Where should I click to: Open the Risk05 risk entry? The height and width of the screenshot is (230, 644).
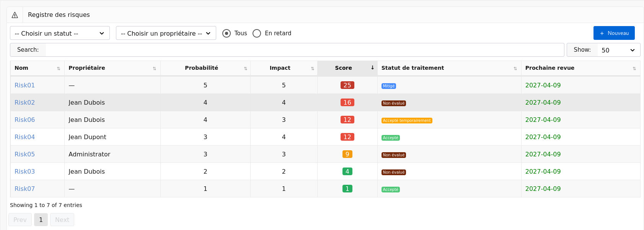point(24,154)
